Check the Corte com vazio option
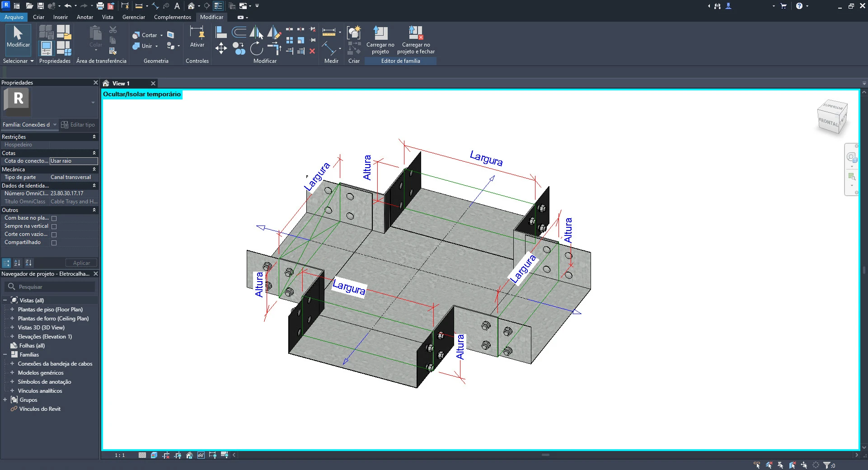Image resolution: width=868 pixels, height=470 pixels. (x=54, y=235)
